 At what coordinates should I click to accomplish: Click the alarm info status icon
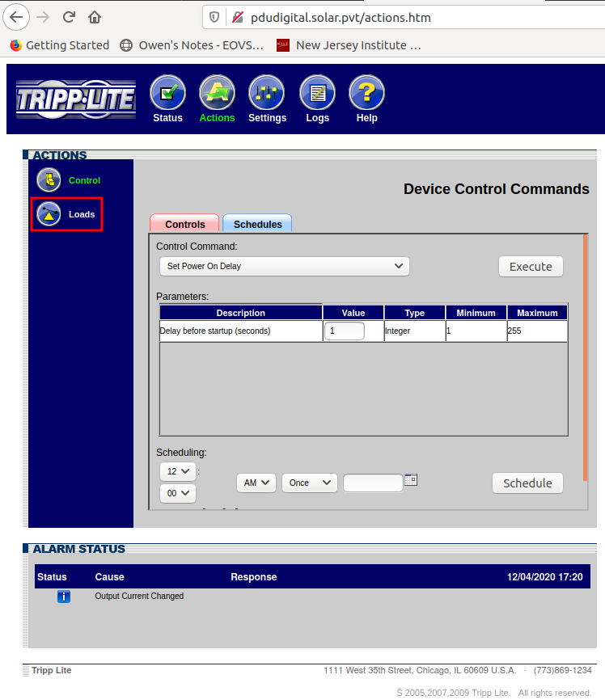pos(64,597)
